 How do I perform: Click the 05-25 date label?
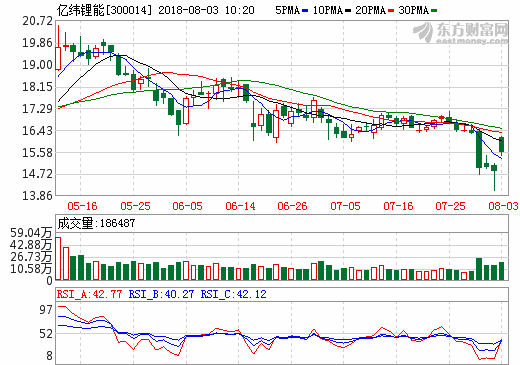point(135,206)
